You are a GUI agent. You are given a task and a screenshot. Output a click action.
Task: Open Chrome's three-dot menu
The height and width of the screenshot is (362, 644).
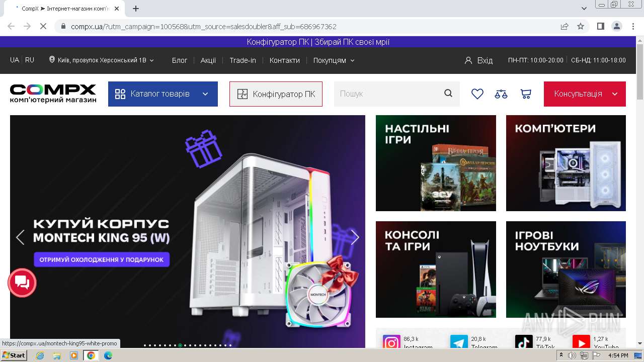coord(632,26)
